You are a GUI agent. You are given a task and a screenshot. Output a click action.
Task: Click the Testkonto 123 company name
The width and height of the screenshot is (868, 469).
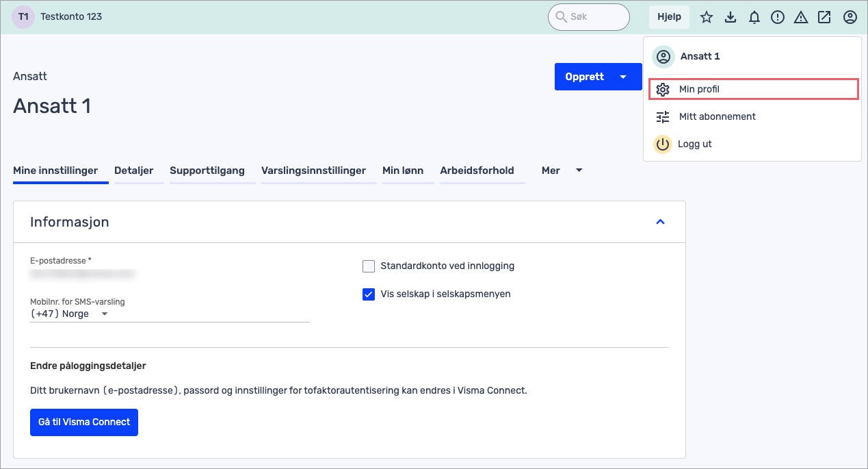click(x=71, y=16)
